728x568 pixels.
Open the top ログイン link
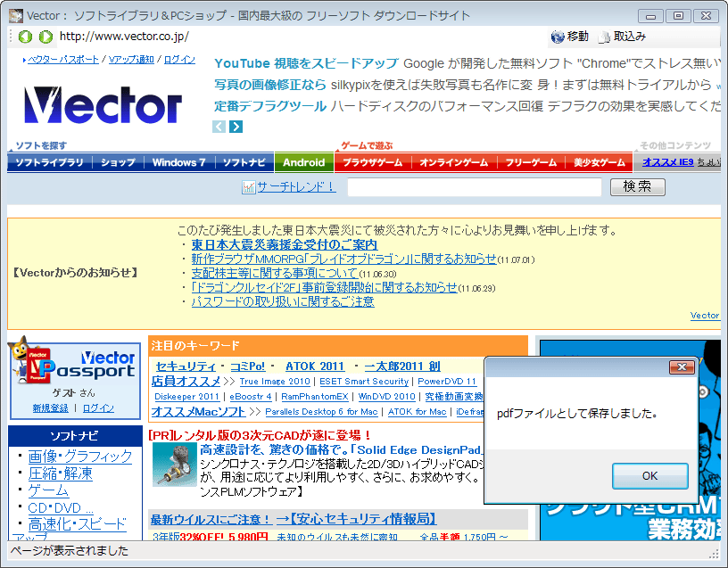(179, 60)
